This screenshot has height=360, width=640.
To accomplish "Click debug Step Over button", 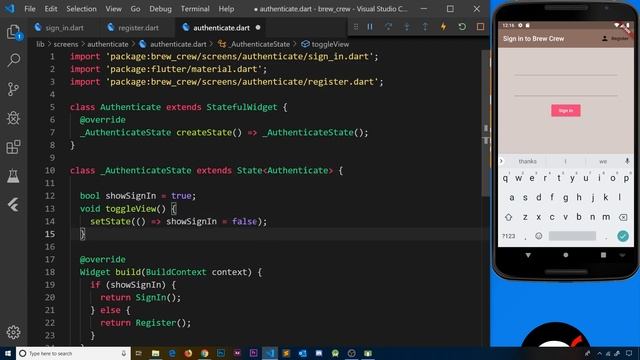I will coord(388,27).
